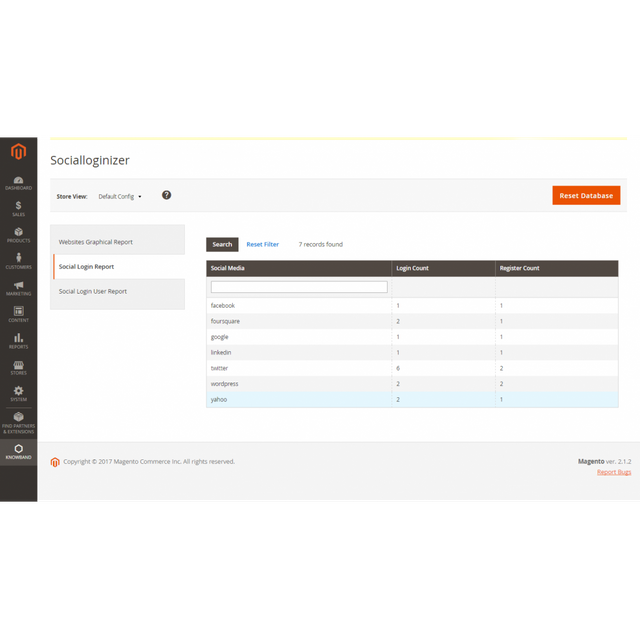Sort by Login Count column header
This screenshot has width=640, height=640.
(443, 268)
